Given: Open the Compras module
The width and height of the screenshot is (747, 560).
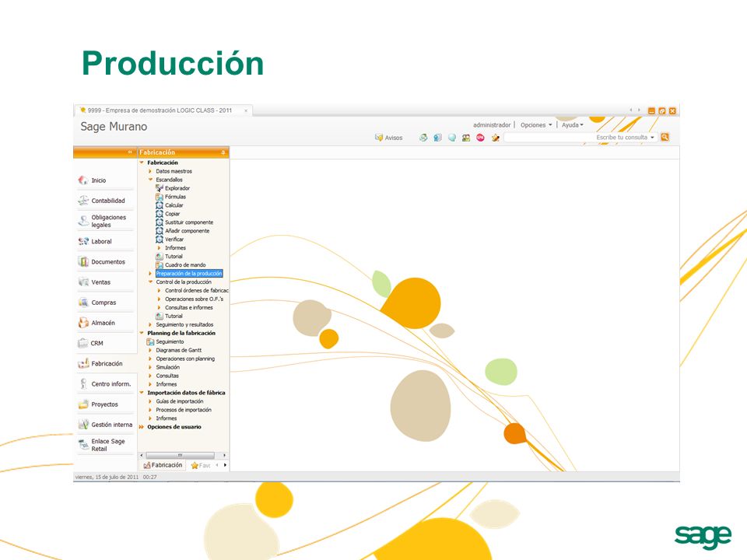Looking at the screenshot, I should coord(105,303).
